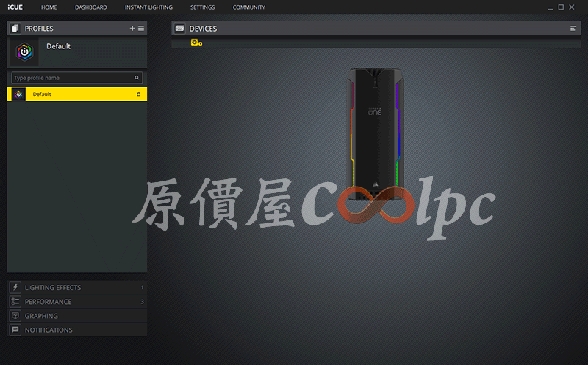Click the Performance sliders icon
This screenshot has height=365, width=588.
tap(15, 301)
